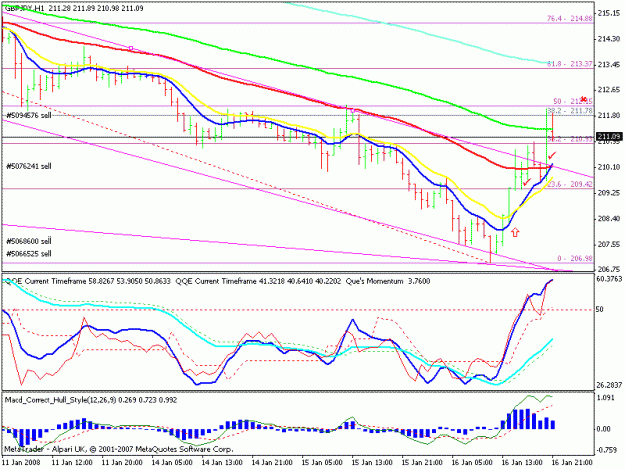625x469 pixels.
Task: Select the 209.25 price axis value
Action: point(609,193)
